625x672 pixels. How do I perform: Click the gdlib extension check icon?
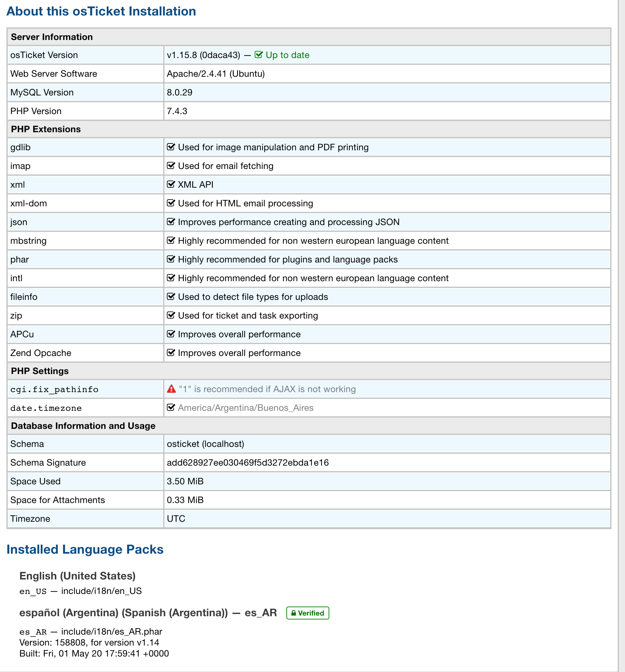pyautogui.click(x=171, y=147)
